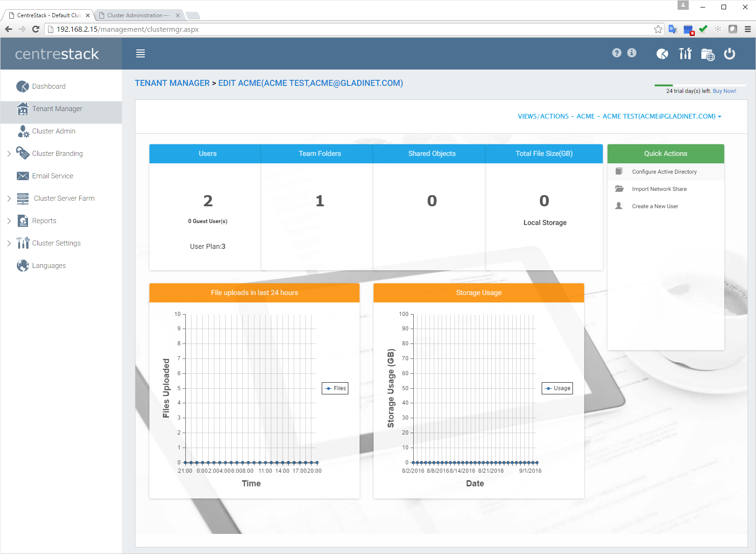
Task: Click the browser back arrow
Action: click(9, 29)
